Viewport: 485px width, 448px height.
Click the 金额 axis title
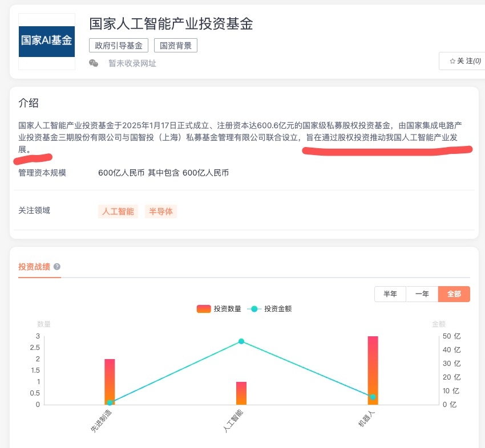coord(439,324)
